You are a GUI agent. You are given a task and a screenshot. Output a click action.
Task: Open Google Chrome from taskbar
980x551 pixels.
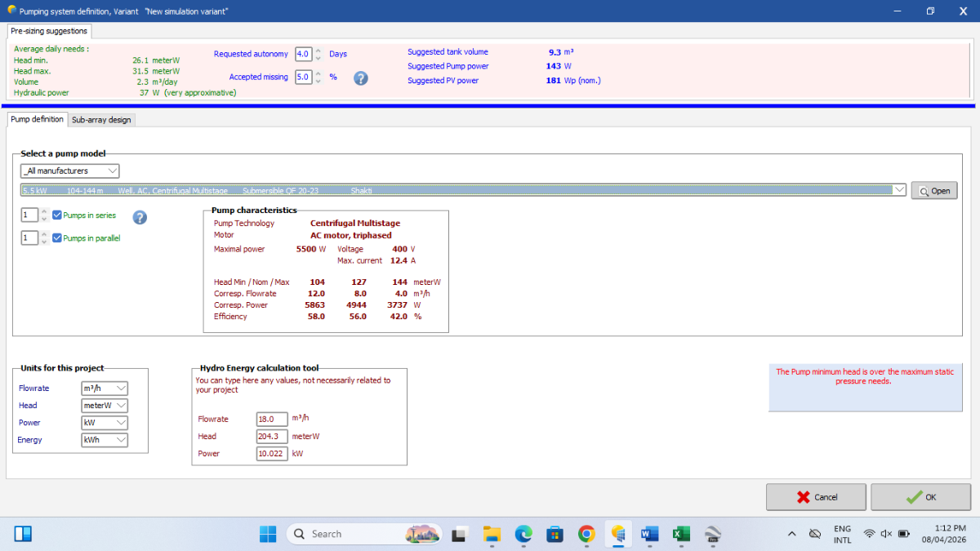tap(586, 534)
